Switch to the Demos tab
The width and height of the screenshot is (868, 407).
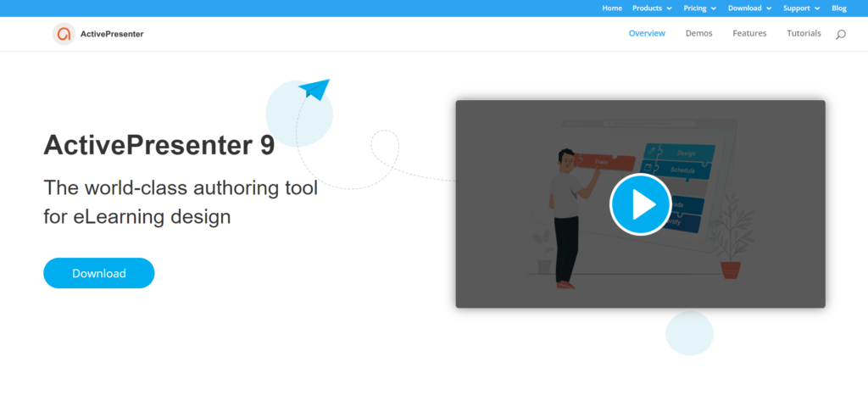(698, 33)
